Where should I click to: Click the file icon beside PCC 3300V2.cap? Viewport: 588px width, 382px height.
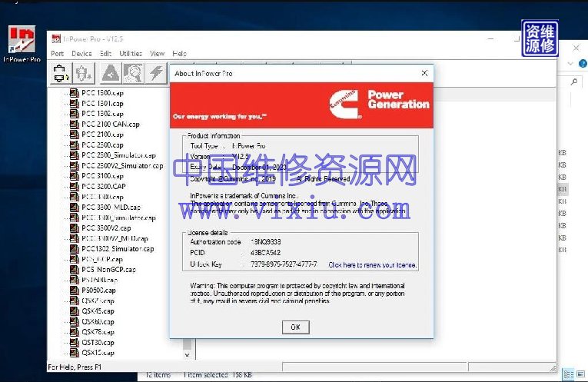pos(75,228)
